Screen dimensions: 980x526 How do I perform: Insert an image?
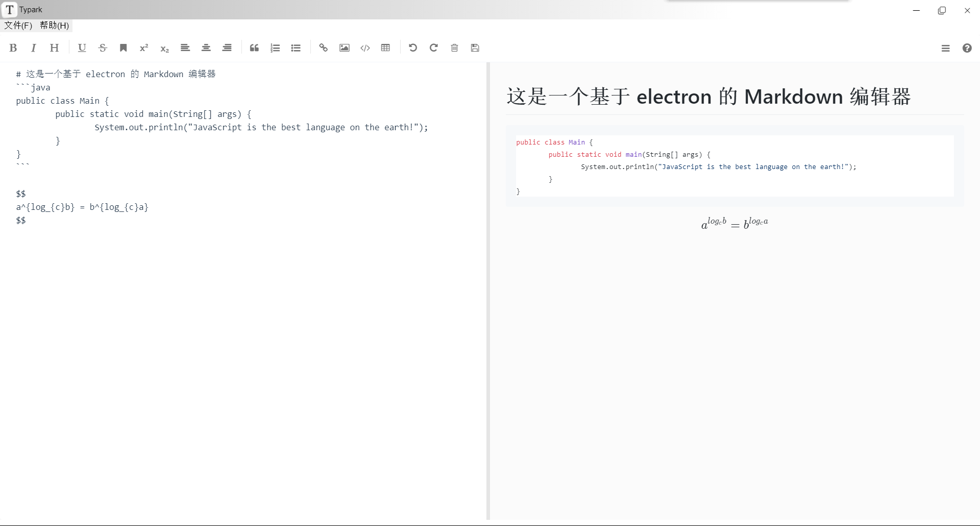coord(345,48)
